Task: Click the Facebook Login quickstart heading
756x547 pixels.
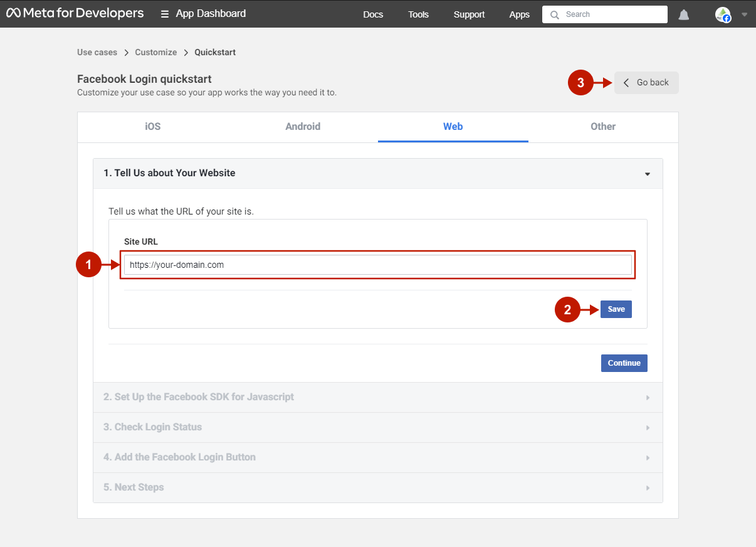Action: (x=144, y=79)
